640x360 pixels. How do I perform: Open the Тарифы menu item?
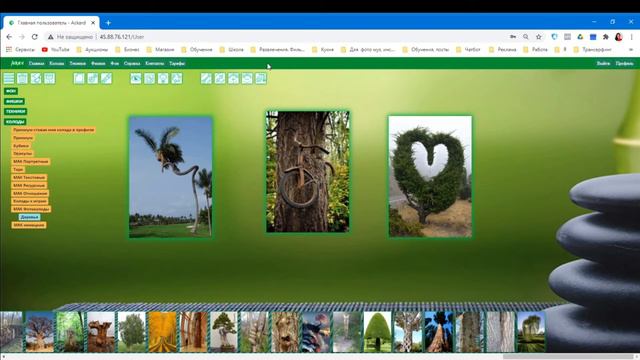177,64
